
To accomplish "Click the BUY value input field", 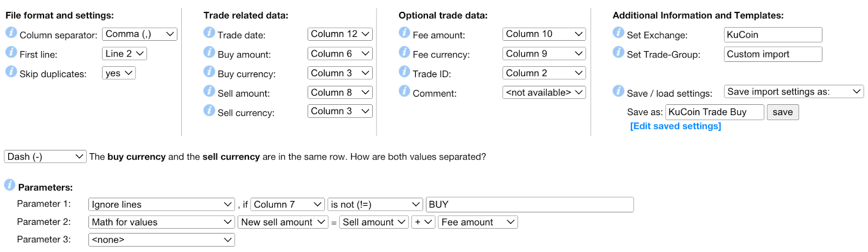I will (x=529, y=205).
